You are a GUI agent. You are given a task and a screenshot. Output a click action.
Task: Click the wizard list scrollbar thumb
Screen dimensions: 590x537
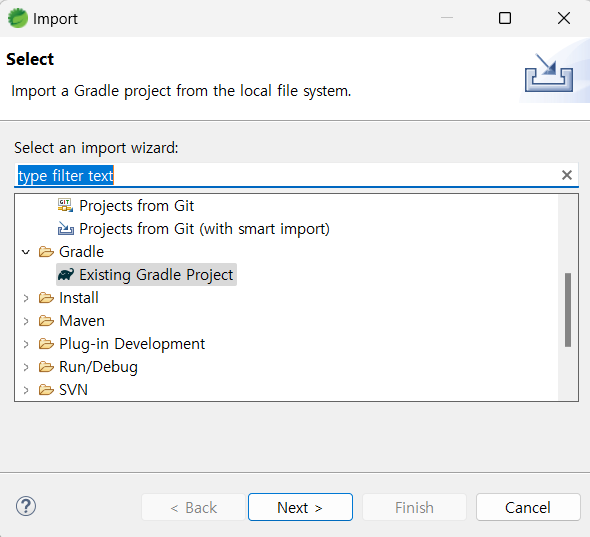click(568, 310)
